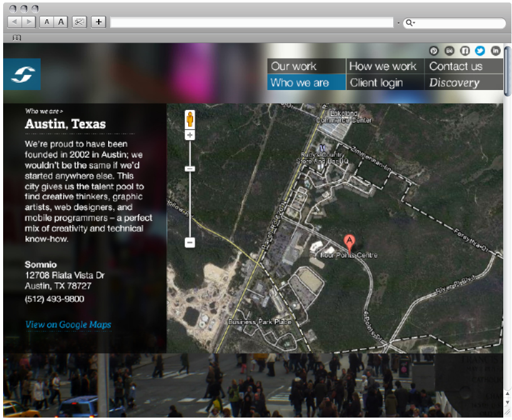Open the Client login menu item
Viewport: 512px width, 420px height.
point(385,82)
